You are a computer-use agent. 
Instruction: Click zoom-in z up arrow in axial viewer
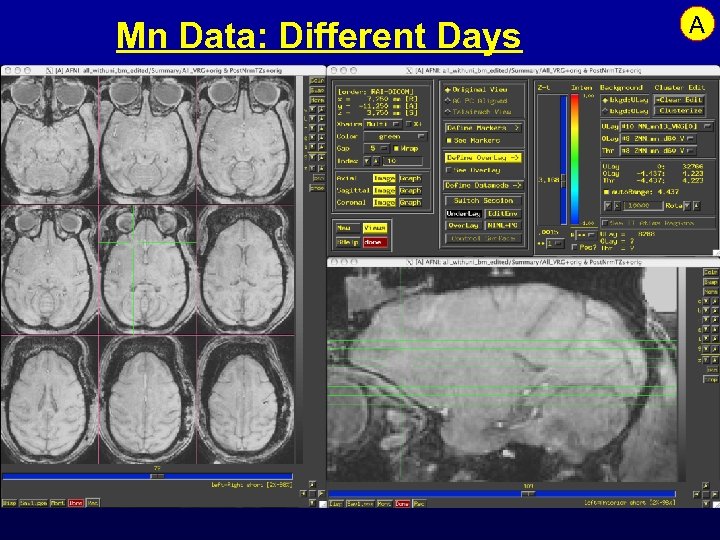pos(321,168)
